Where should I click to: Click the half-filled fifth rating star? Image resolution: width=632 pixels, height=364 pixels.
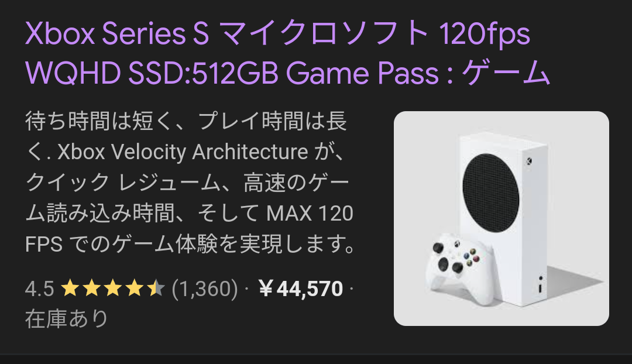(x=156, y=289)
